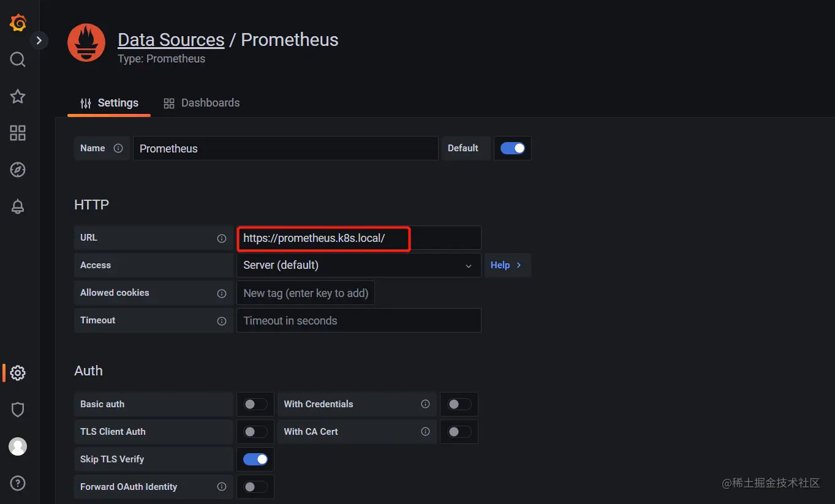835x504 pixels.
Task: Disable the Skip TLS Verify toggle
Action: click(x=255, y=459)
